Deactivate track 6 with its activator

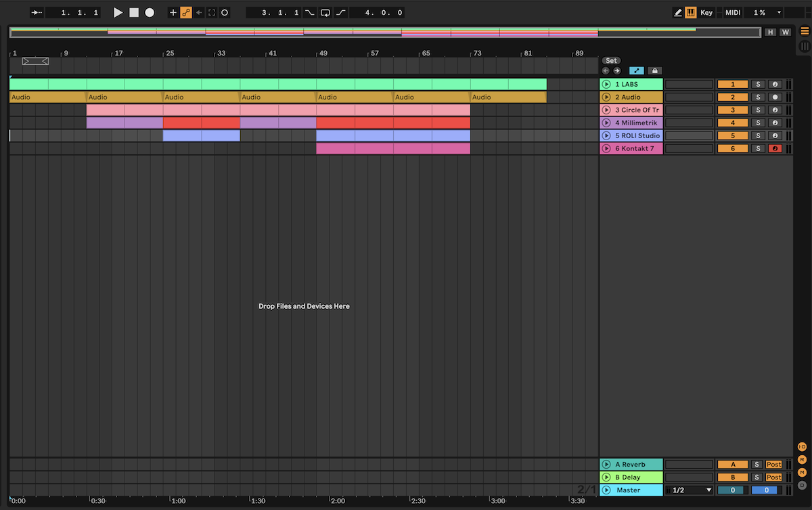(733, 148)
